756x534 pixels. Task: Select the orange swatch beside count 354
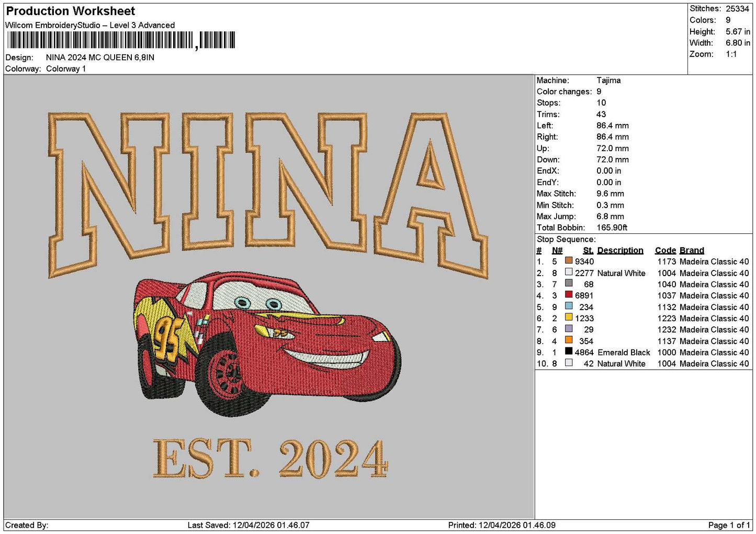coord(569,340)
